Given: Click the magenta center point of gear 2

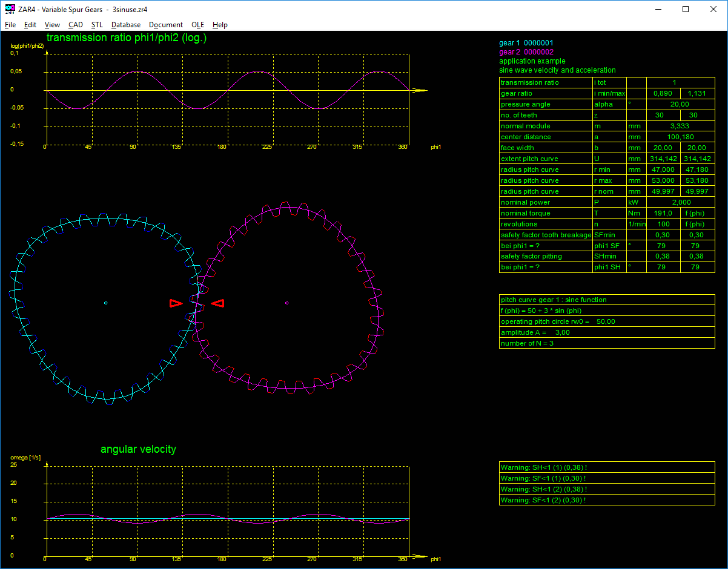Looking at the screenshot, I should click(x=286, y=303).
